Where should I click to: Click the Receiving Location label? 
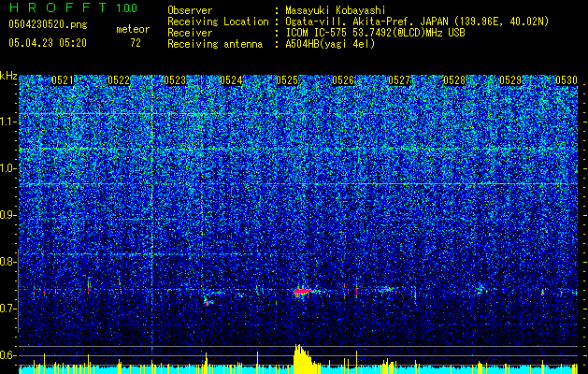[218, 22]
